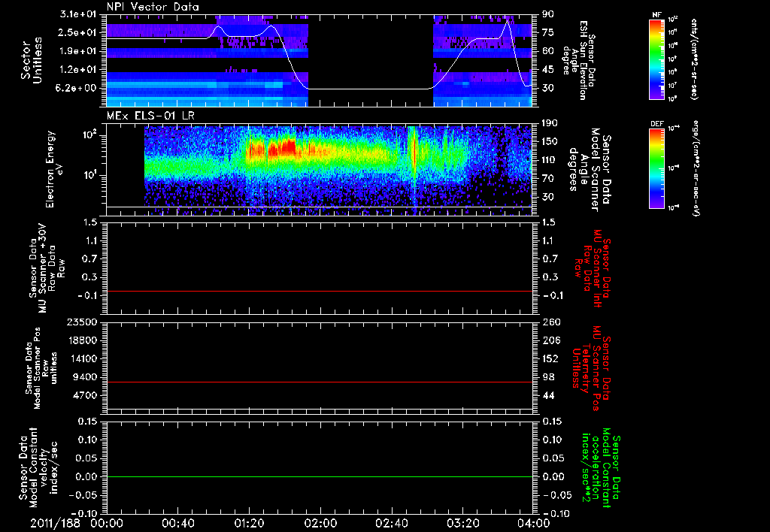This screenshot has height=532, width=770.
Task: Click the MU Scanner +30V Raw Data axis title
Action: point(46,268)
